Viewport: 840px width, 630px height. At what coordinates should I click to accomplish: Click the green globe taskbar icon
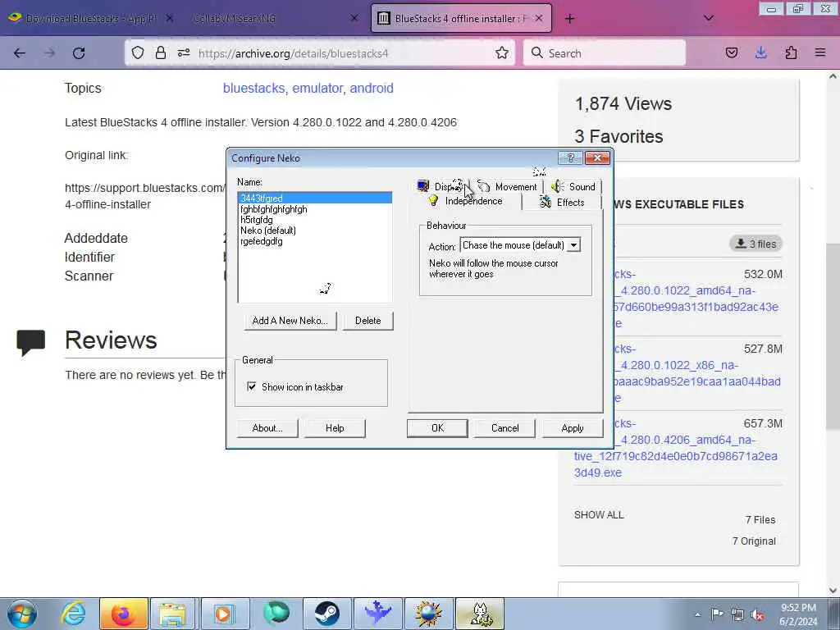276,614
